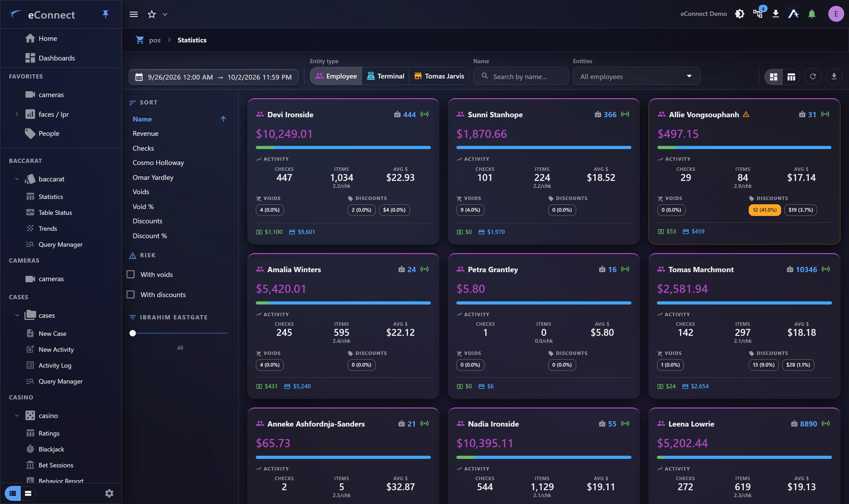This screenshot has width=849, height=504.
Task: Enable With discounts filter
Action: tap(131, 294)
